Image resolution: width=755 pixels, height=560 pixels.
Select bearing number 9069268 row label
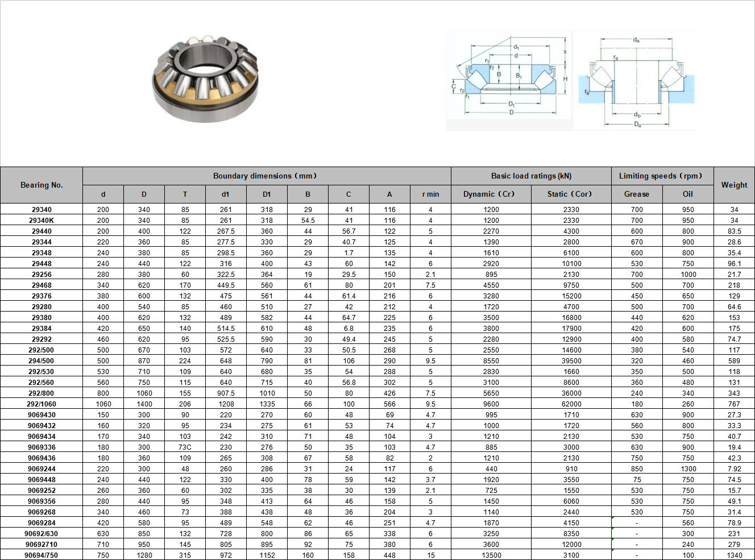pos(42,512)
